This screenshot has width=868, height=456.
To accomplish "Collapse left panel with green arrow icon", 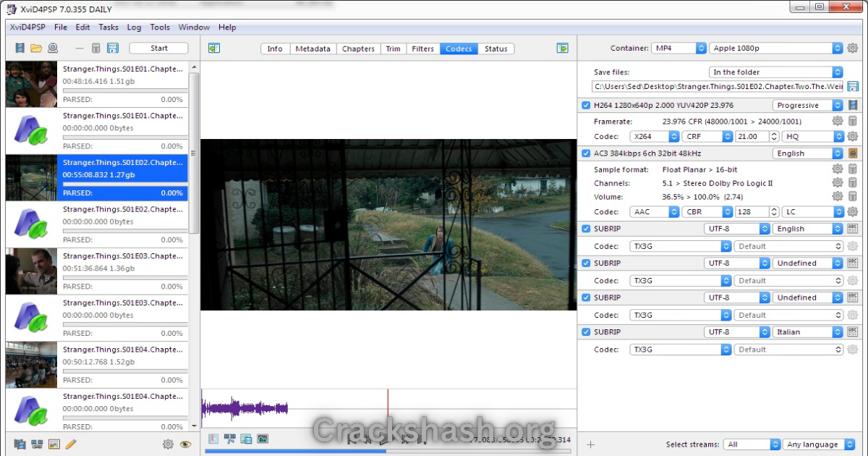I will [x=213, y=48].
